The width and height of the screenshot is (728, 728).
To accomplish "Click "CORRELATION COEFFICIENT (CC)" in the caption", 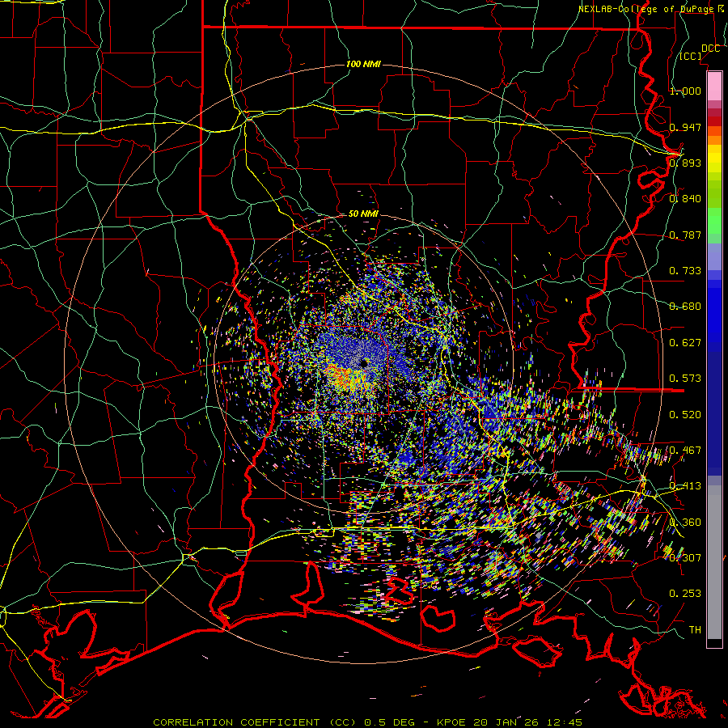I will (255, 722).
